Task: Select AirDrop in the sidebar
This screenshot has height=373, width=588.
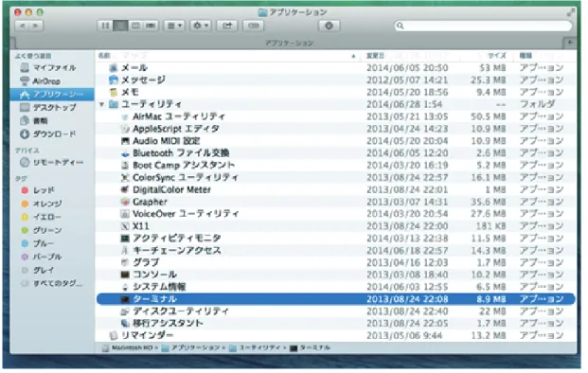Action: point(46,81)
